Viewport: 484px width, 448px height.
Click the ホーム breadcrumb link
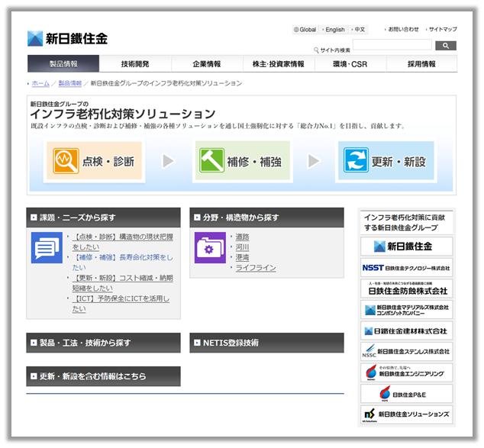click(40, 83)
